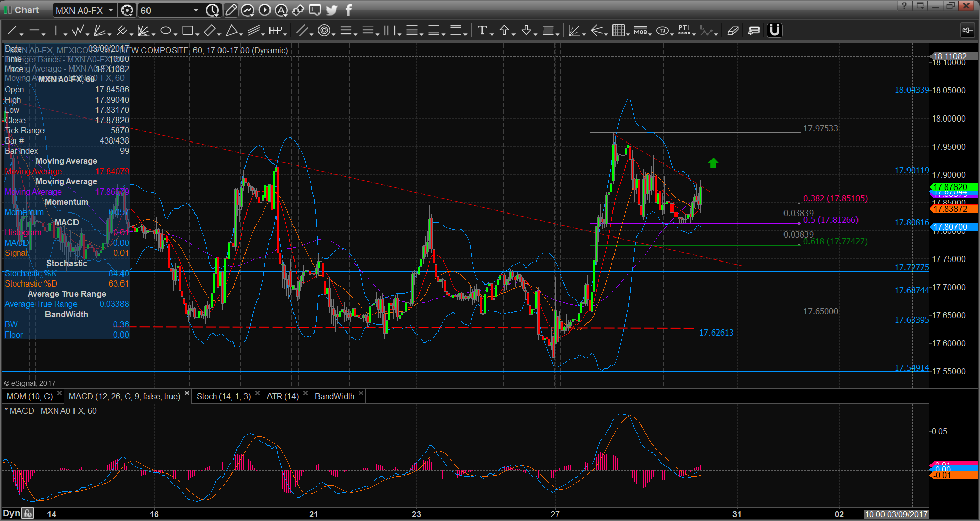Open the studies chart-line icon
Screen dimensions: 980x521
pyautogui.click(x=248, y=10)
